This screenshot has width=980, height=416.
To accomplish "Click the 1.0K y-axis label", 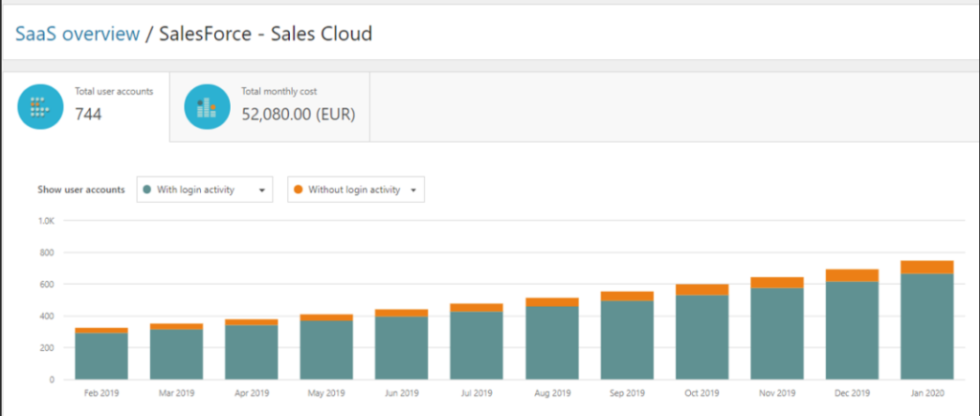I will pos(47,221).
